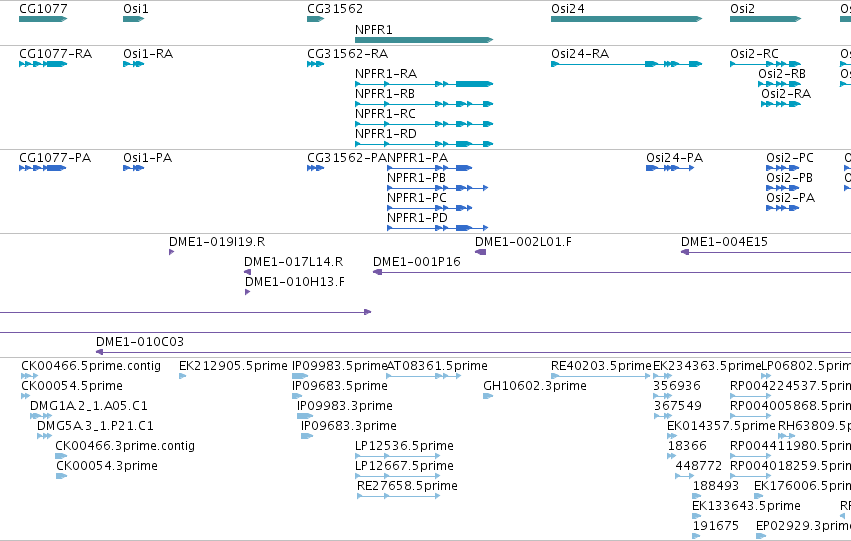This screenshot has height=541, width=851.
Task: Select the Osi24-RA transcript glyph
Action: [626, 64]
